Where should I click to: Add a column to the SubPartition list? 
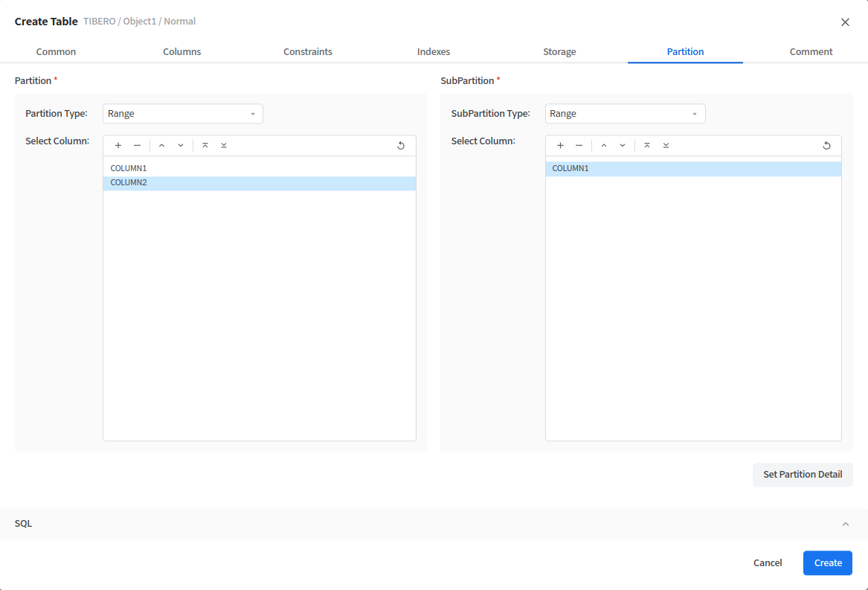pyautogui.click(x=560, y=146)
